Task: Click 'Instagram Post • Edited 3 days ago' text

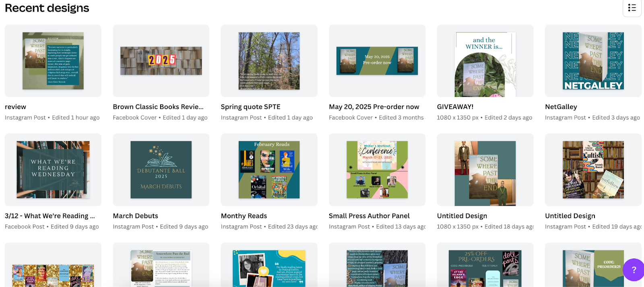Action: (x=592, y=118)
